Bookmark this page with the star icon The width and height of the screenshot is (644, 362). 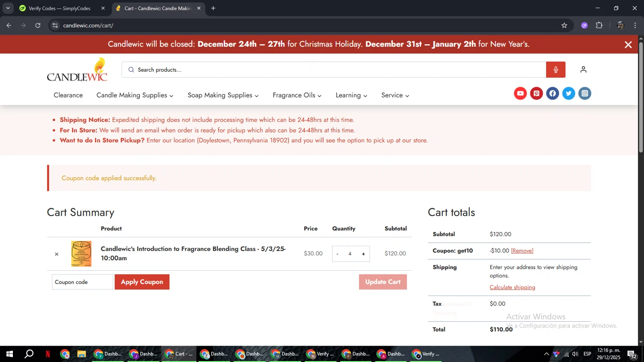point(564,25)
